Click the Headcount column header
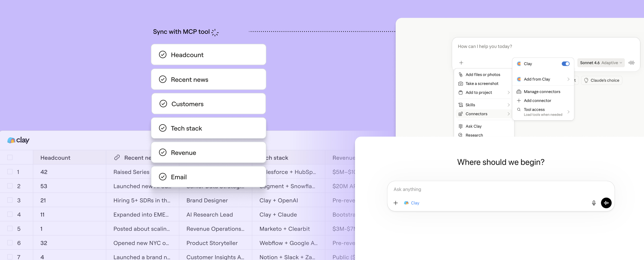Screen dimensions: 644x260 pyautogui.click(x=69, y=158)
